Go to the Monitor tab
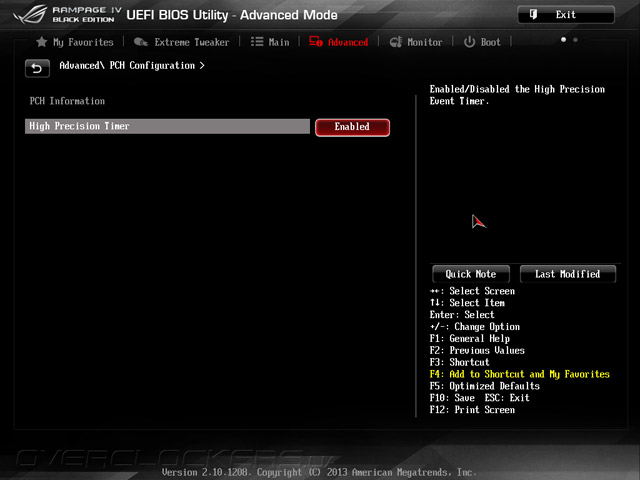The width and height of the screenshot is (640, 480). (x=424, y=42)
